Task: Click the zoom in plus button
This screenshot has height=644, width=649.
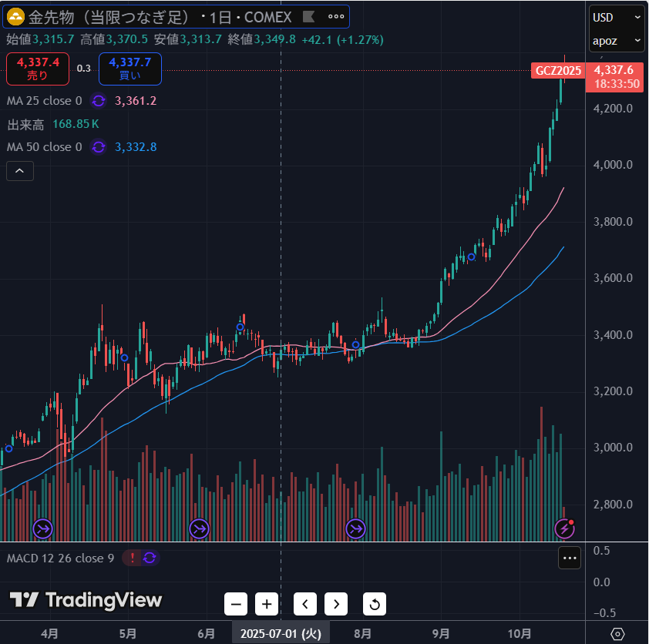Action: [267, 603]
